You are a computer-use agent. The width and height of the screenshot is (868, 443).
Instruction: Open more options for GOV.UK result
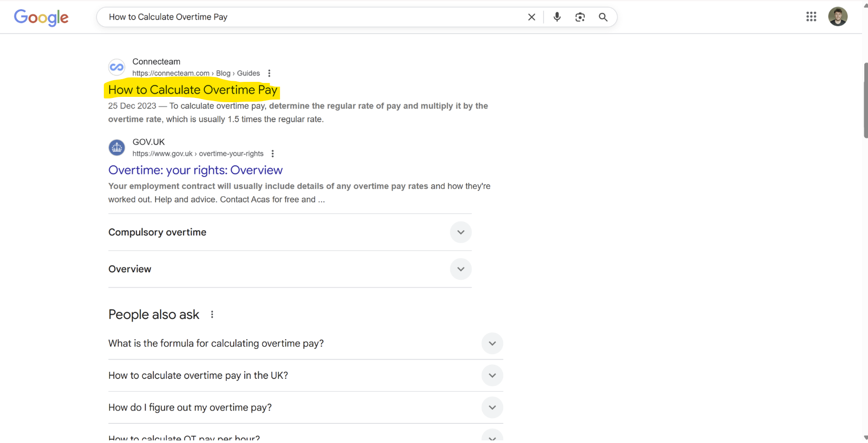coord(273,154)
